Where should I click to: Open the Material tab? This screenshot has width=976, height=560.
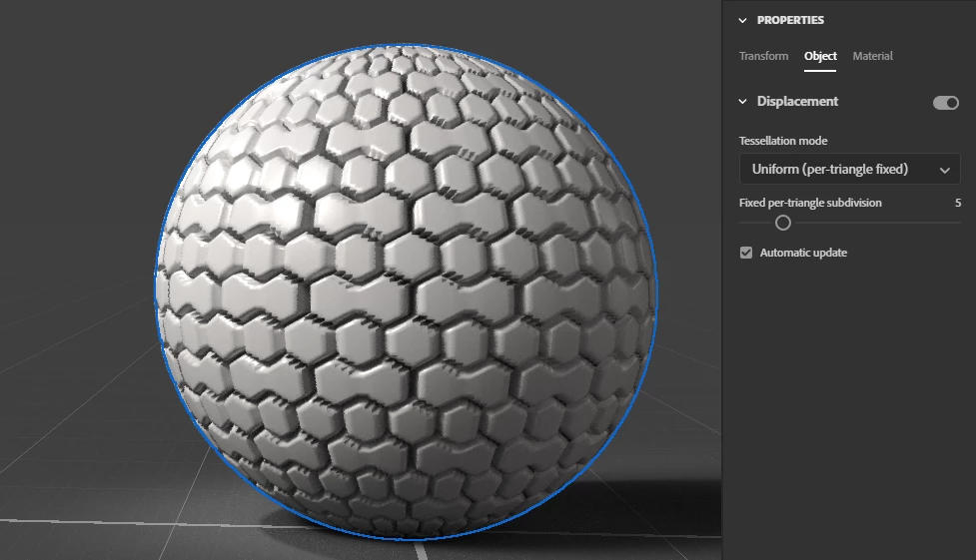coord(873,56)
